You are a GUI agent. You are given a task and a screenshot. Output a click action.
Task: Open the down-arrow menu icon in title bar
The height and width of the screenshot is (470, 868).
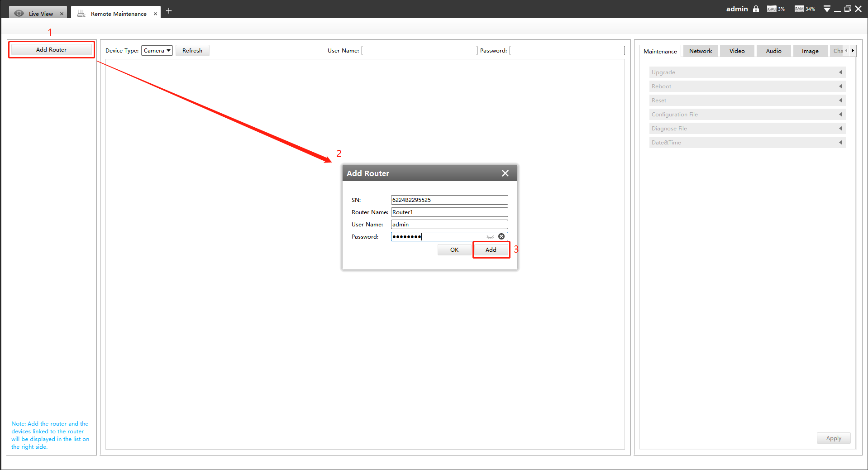point(827,9)
